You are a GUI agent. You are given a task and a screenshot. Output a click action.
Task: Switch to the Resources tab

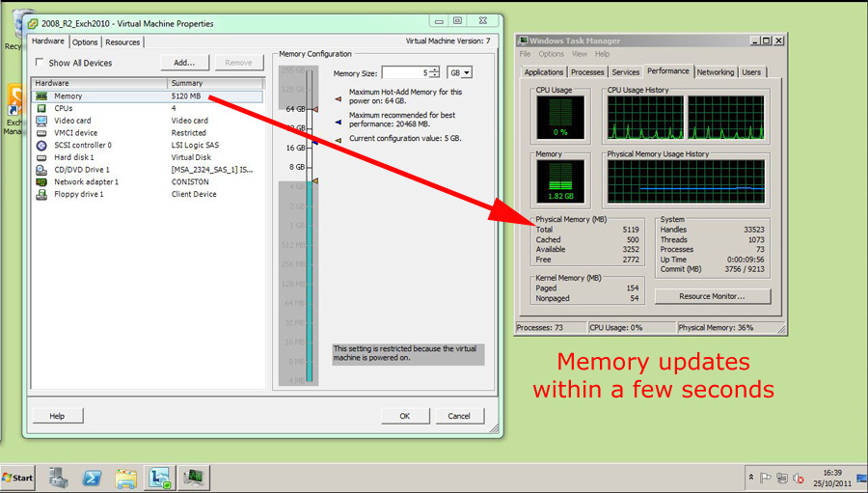[x=122, y=42]
